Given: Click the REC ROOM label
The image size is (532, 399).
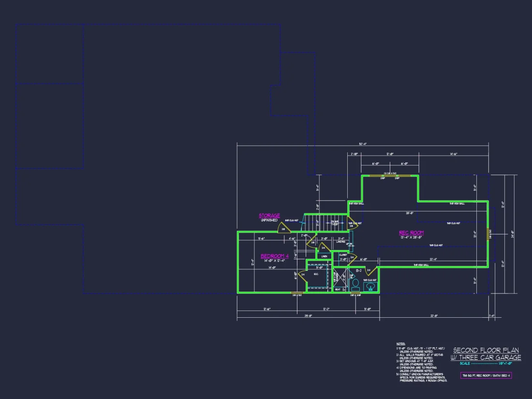Looking at the screenshot, I should point(411,233).
